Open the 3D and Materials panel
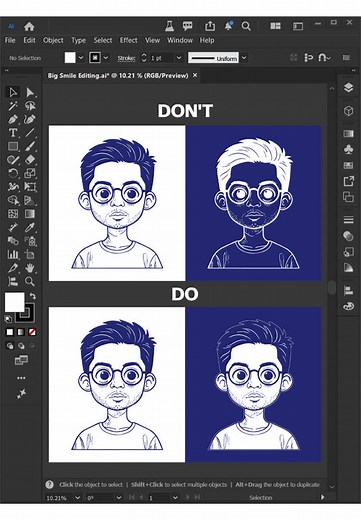The width and height of the screenshot is (361, 520). 348,111
